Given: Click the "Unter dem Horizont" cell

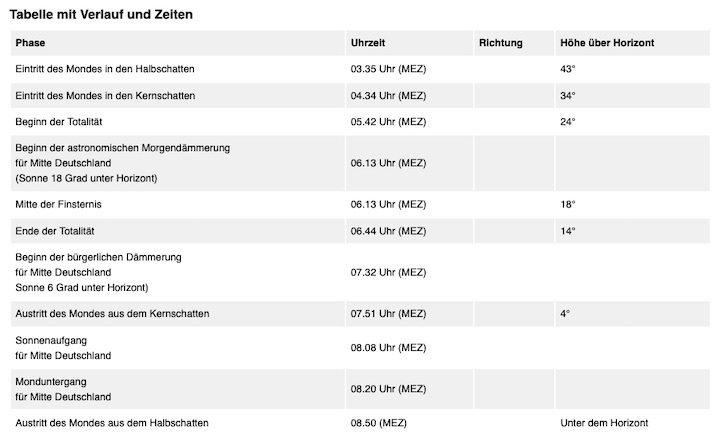Looking at the screenshot, I should (x=604, y=423).
